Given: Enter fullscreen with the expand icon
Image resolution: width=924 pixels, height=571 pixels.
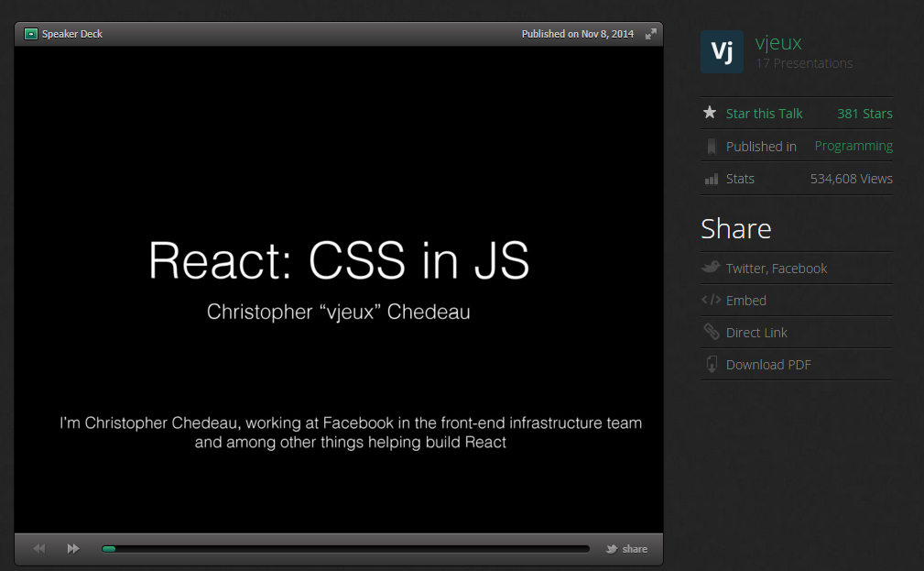Looking at the screenshot, I should 650,34.
